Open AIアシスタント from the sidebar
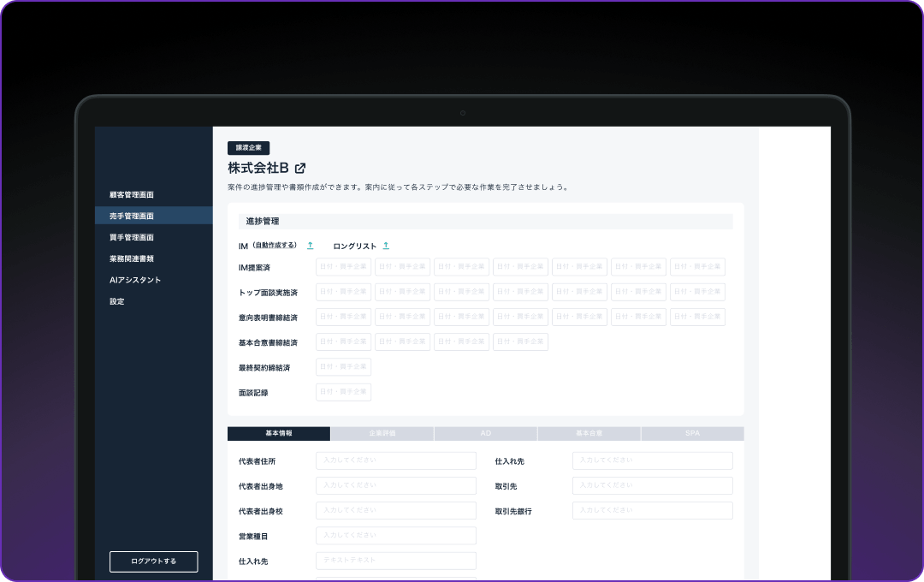Image resolution: width=924 pixels, height=582 pixels. coord(135,280)
